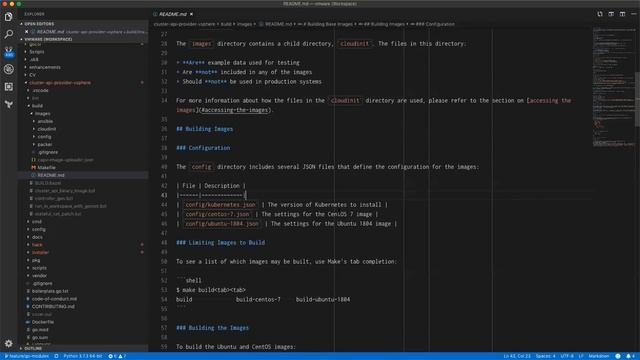
Task: Open the go.sum file
Action: pos(40,338)
